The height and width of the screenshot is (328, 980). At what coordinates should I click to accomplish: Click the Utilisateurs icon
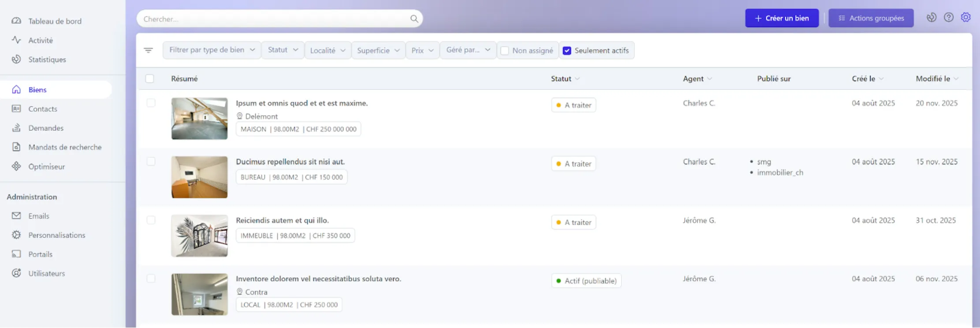(16, 273)
